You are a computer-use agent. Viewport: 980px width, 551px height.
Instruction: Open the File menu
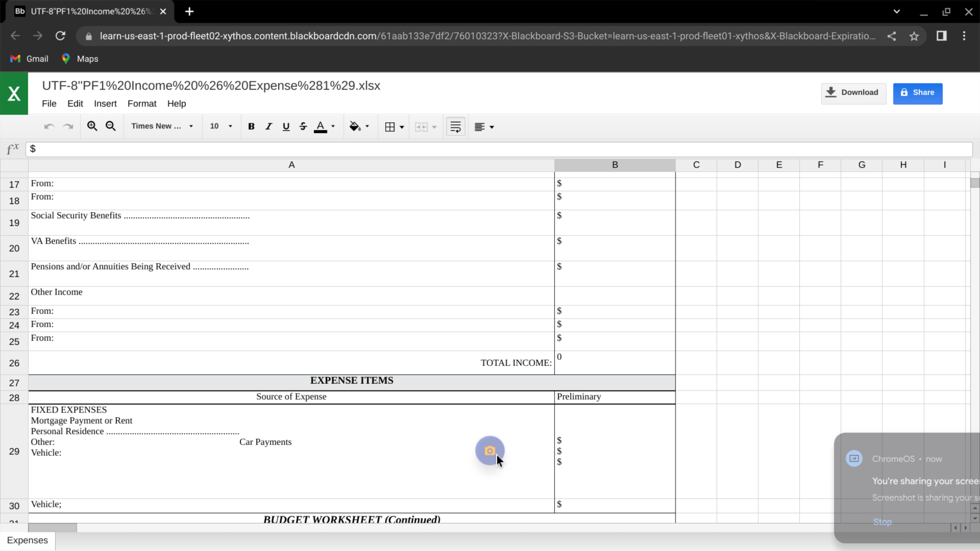(49, 104)
